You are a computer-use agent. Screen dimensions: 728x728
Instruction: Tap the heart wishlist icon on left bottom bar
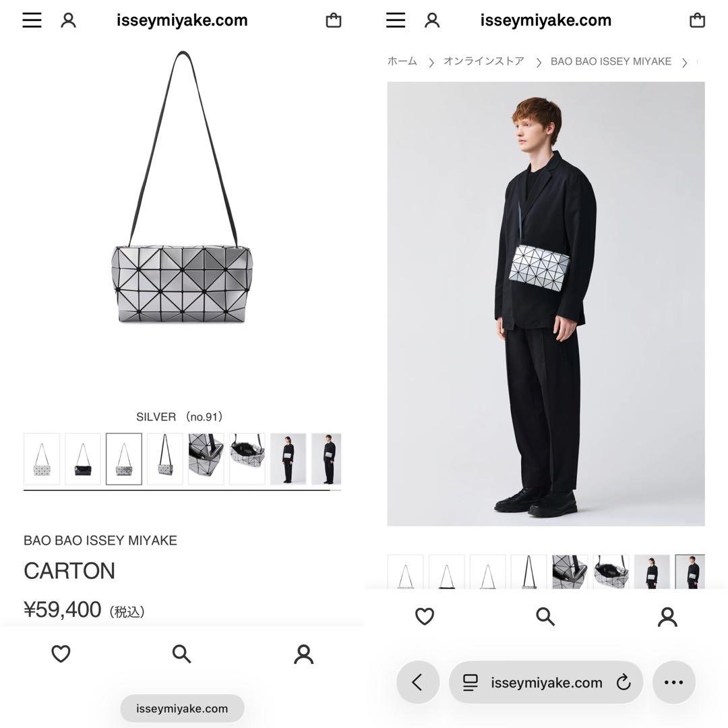coord(61,654)
